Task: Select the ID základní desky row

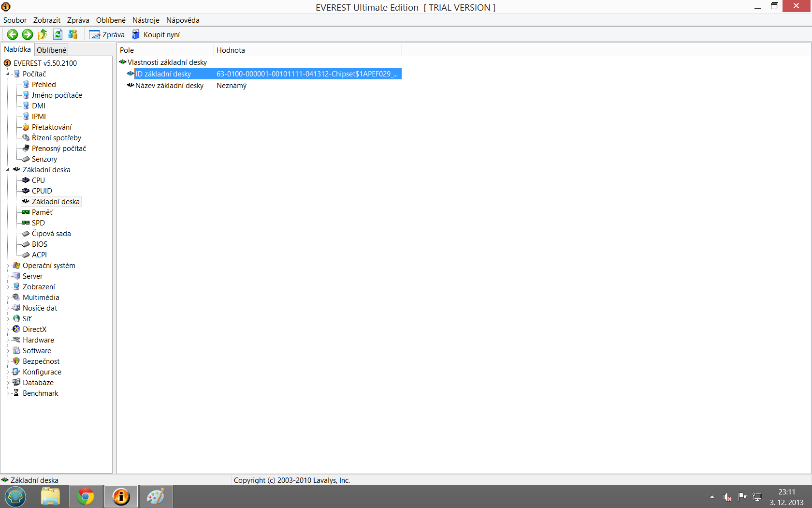Action: (264, 74)
